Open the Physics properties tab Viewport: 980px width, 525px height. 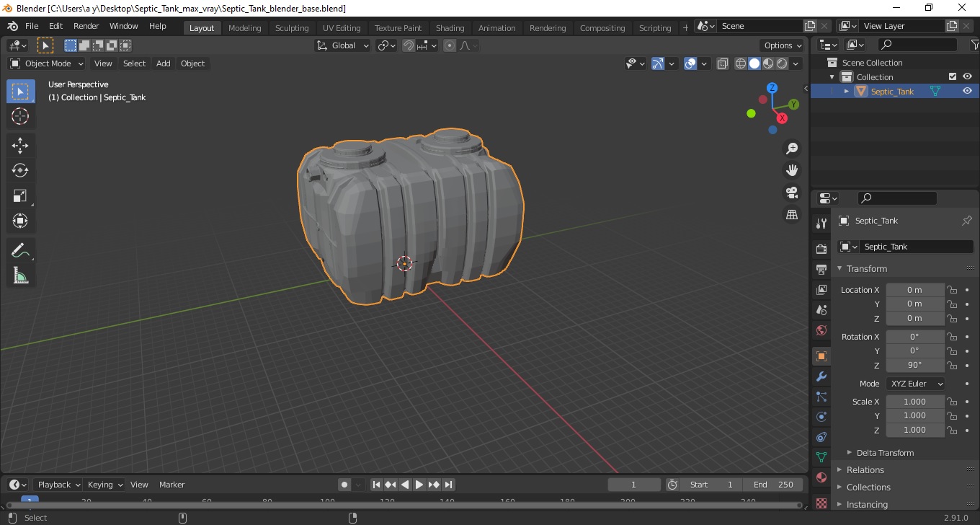point(821,417)
